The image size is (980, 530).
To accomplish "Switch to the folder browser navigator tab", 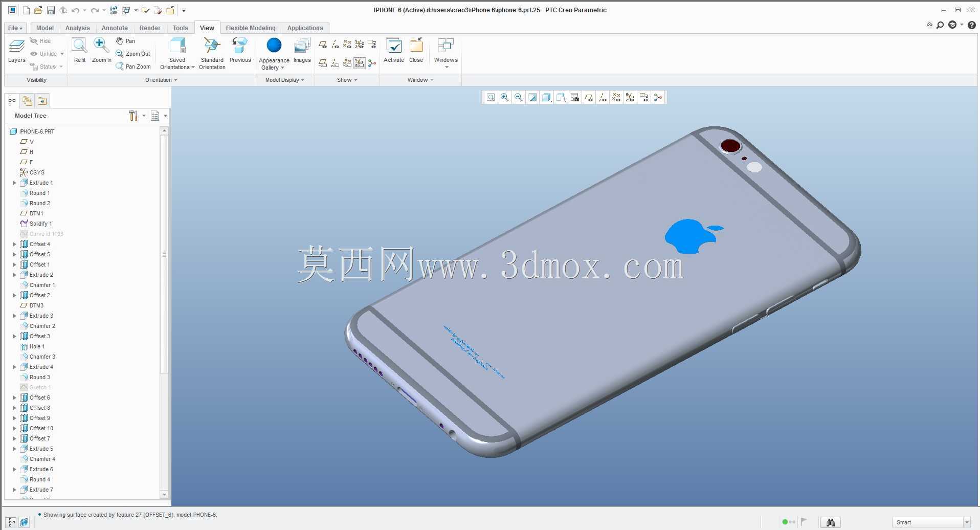I will point(27,101).
